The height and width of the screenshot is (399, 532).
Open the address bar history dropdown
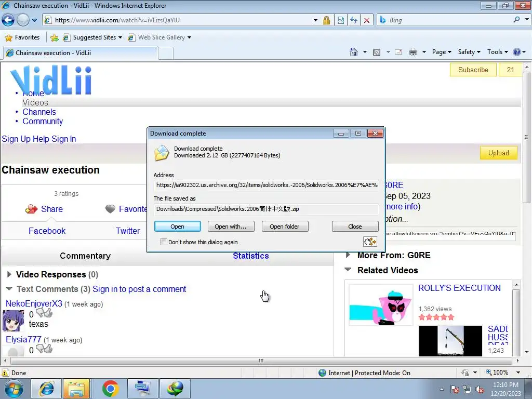[315, 20]
